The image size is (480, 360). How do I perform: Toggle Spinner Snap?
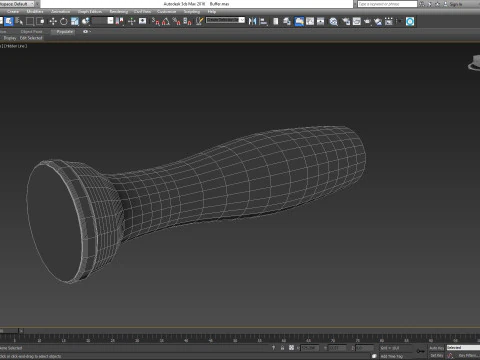[187, 21]
